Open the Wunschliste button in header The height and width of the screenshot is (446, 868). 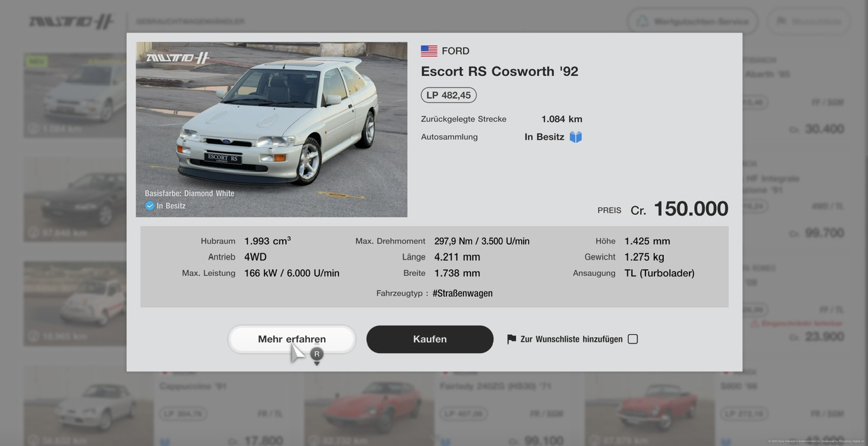click(809, 22)
